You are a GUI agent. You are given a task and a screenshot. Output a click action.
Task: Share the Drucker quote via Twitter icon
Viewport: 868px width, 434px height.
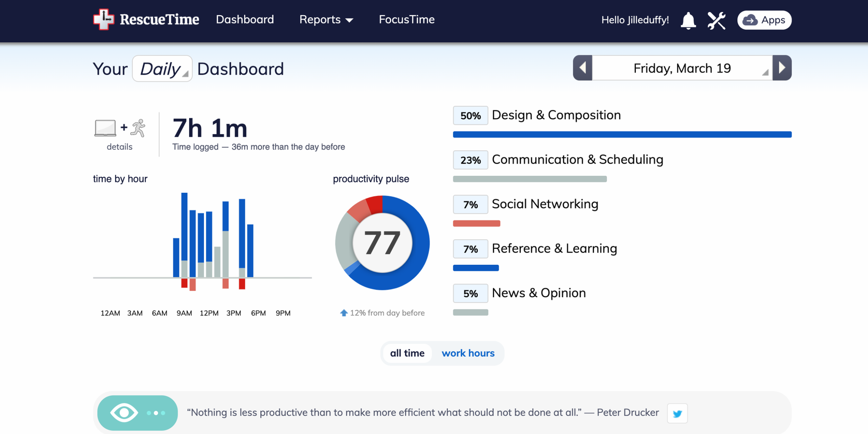tap(677, 413)
